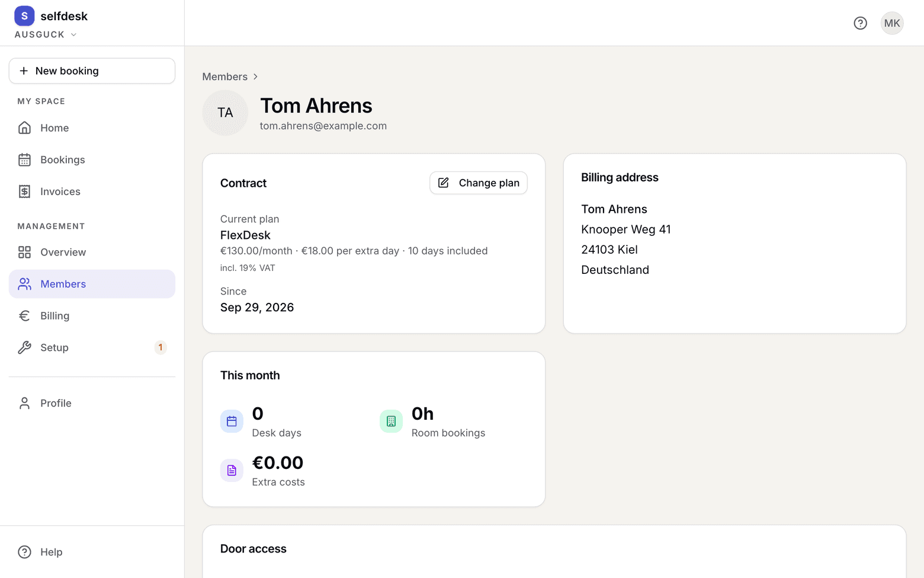Screen dimensions: 924x578
Task: Click the help question mark icon in header
Action: 860,23
